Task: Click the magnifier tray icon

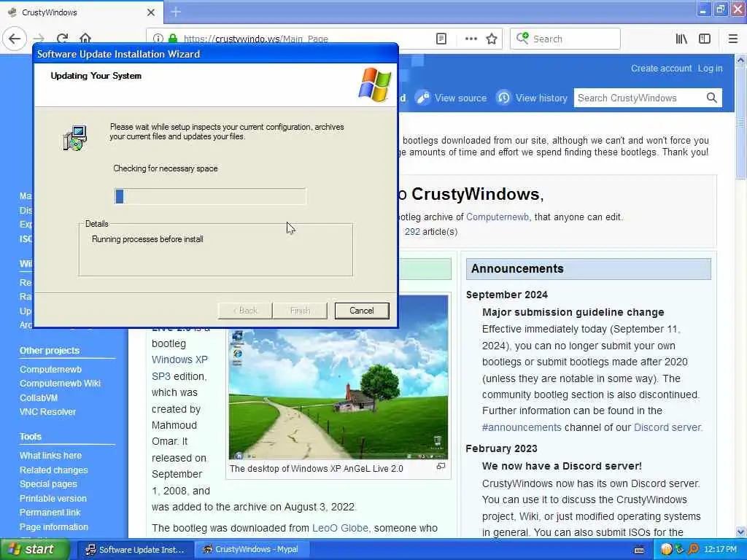Action: coord(693,550)
